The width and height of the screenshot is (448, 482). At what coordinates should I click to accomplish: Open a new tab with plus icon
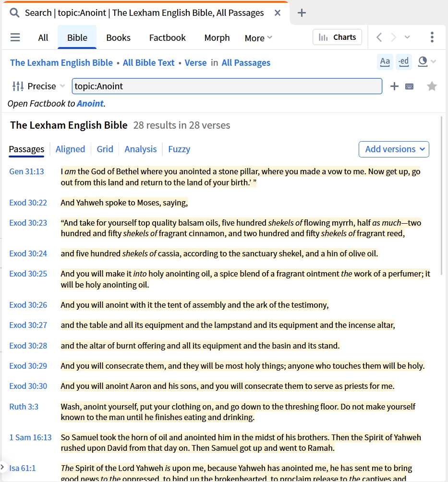click(302, 13)
